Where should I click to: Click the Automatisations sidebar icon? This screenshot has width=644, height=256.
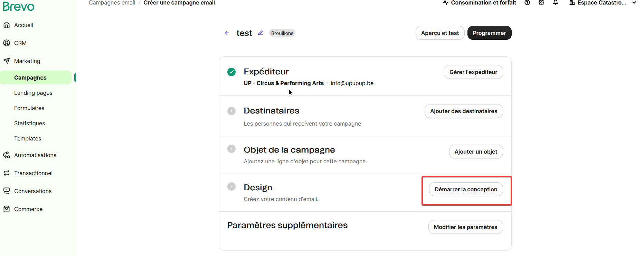coord(7,155)
